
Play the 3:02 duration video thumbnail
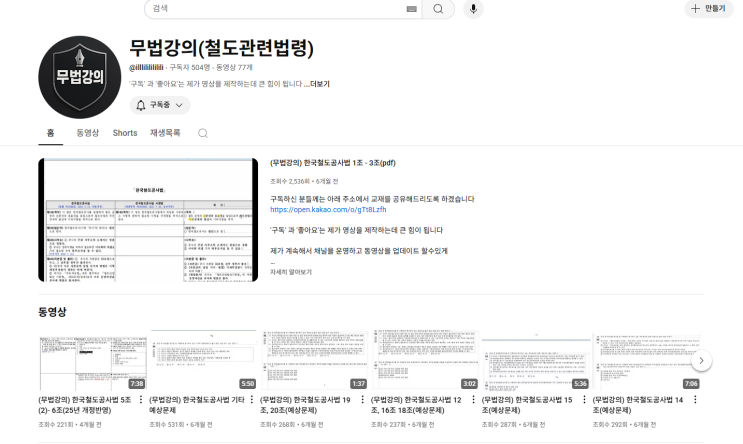coord(425,360)
